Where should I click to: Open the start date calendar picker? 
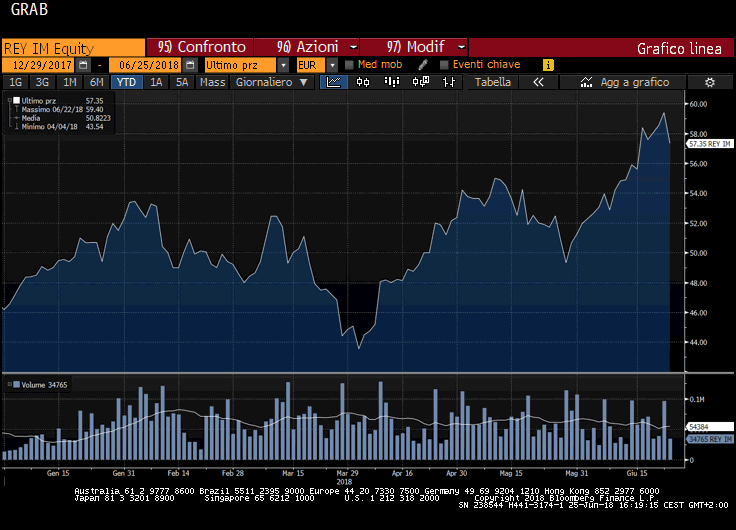[83, 65]
